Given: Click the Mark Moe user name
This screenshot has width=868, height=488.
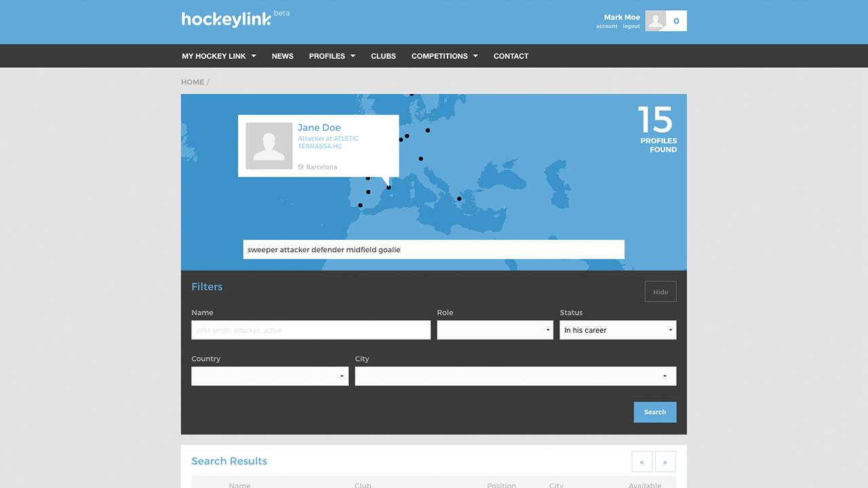Looking at the screenshot, I should pos(622,17).
